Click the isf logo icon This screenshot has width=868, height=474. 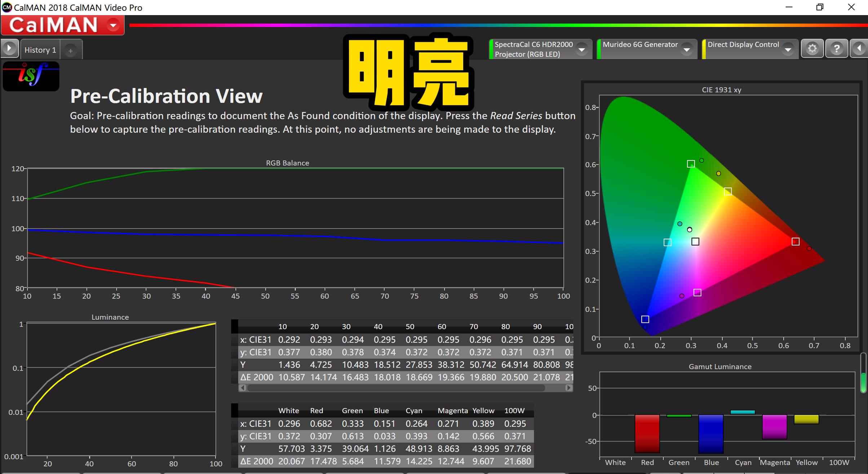31,76
